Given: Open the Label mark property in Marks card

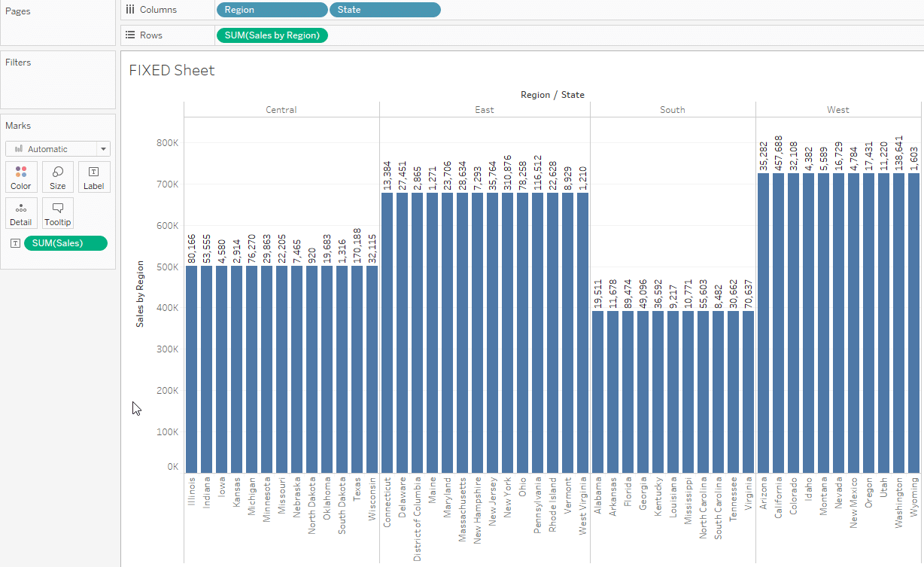Looking at the screenshot, I should 94,177.
